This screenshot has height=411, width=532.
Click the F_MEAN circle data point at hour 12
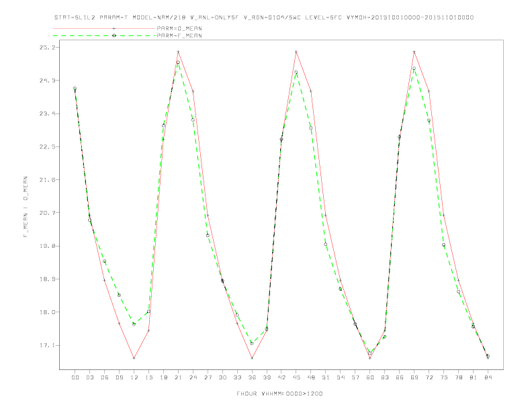[134, 324]
